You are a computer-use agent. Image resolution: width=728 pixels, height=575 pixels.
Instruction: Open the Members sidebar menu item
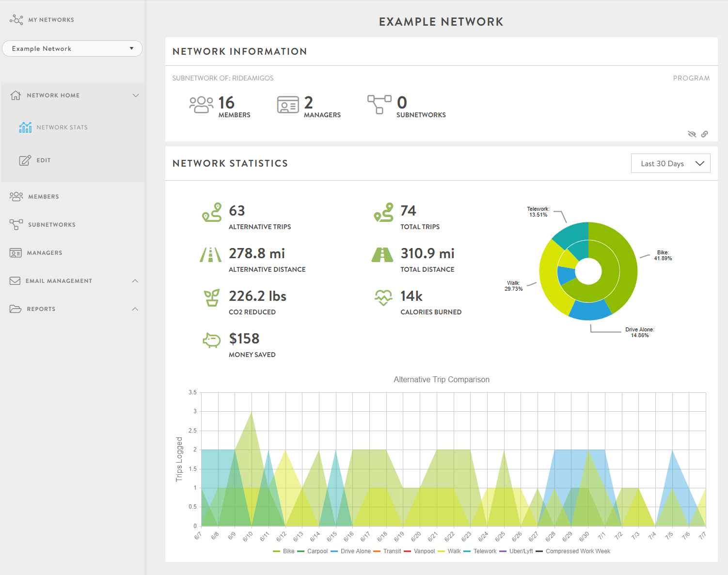[x=44, y=196]
